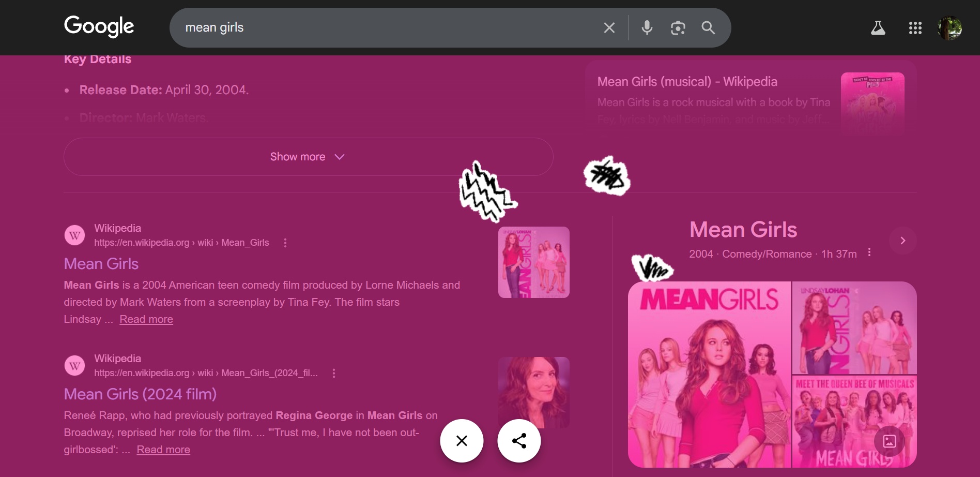
Task: Open the Mean Girls (2024 film) title link
Action: pyautogui.click(x=140, y=394)
